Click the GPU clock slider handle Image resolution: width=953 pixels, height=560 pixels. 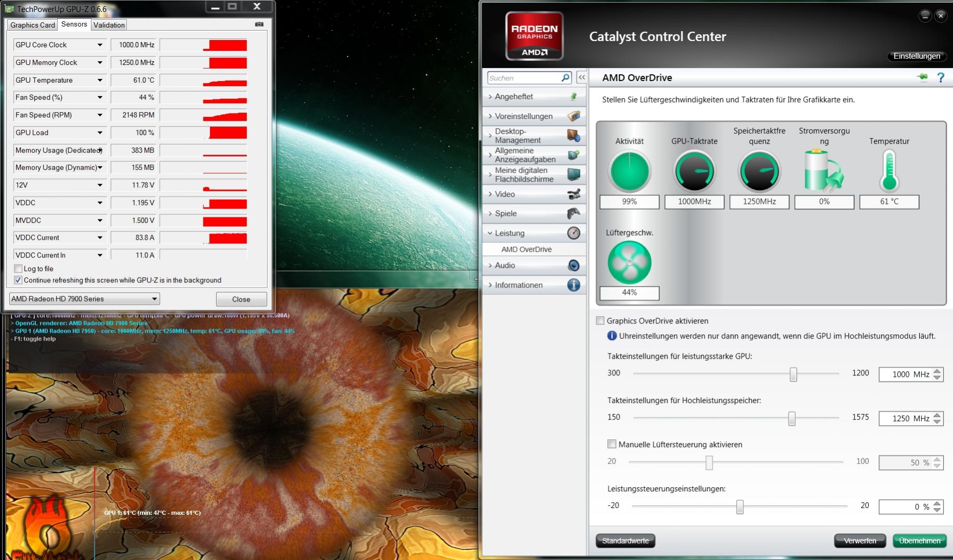click(x=793, y=374)
